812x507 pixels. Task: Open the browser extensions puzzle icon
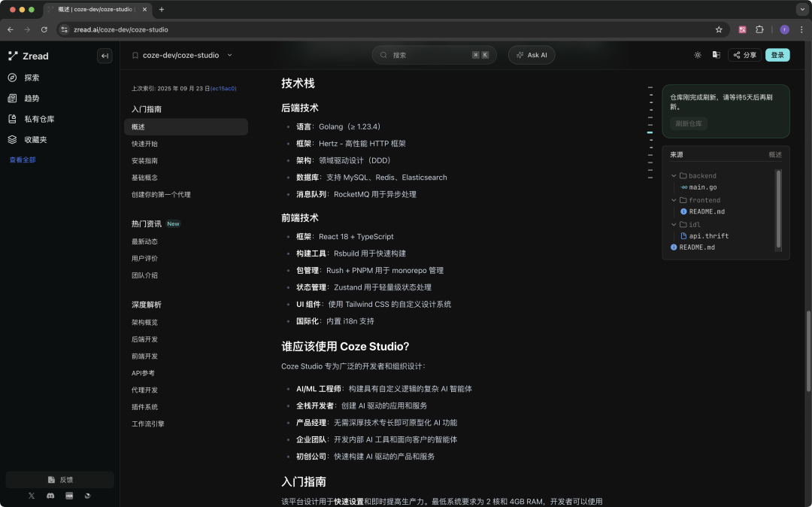click(x=759, y=29)
